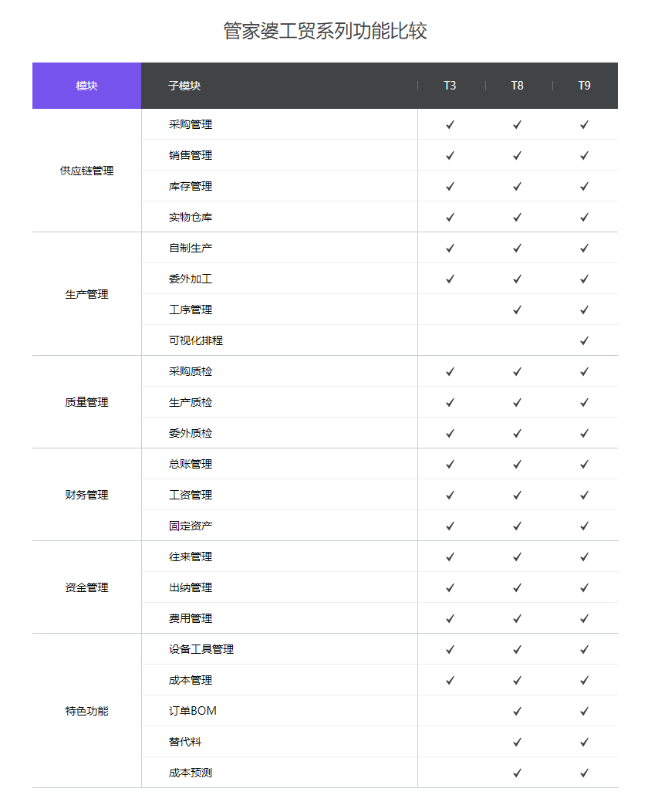Viewport: 655px width, 812px height.
Task: Select the T3 checkmark in 委外加工 row
Action: pyautogui.click(x=450, y=279)
